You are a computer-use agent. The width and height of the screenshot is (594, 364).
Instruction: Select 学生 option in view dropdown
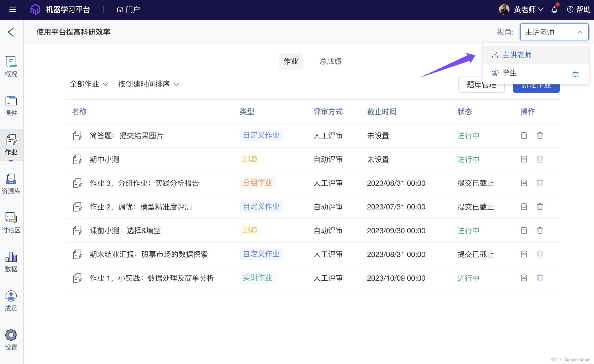(x=510, y=73)
